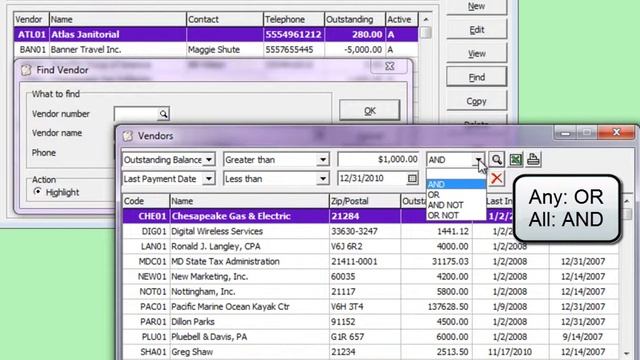Click OK in the Find Vendor dialog
This screenshot has height=360, width=640.
tap(369, 111)
